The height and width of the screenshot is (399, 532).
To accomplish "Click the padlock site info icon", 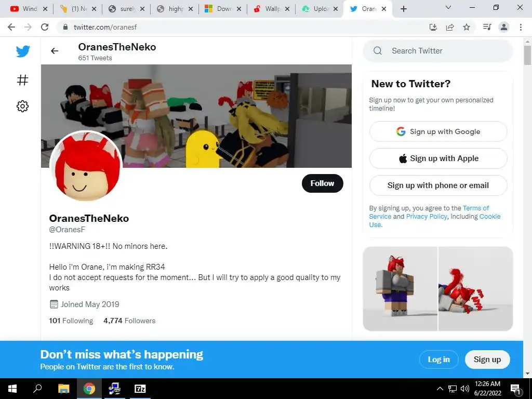I will 65,27.
